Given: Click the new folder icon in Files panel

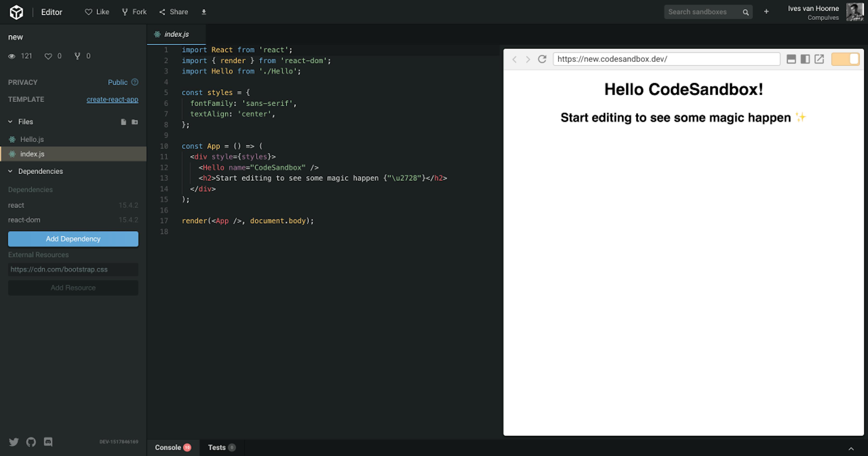Looking at the screenshot, I should point(134,122).
